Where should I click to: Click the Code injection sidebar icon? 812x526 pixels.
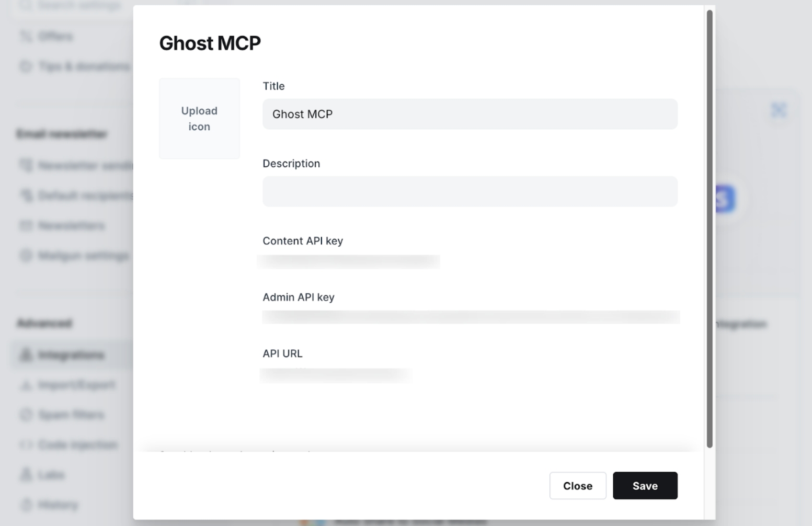(26, 445)
